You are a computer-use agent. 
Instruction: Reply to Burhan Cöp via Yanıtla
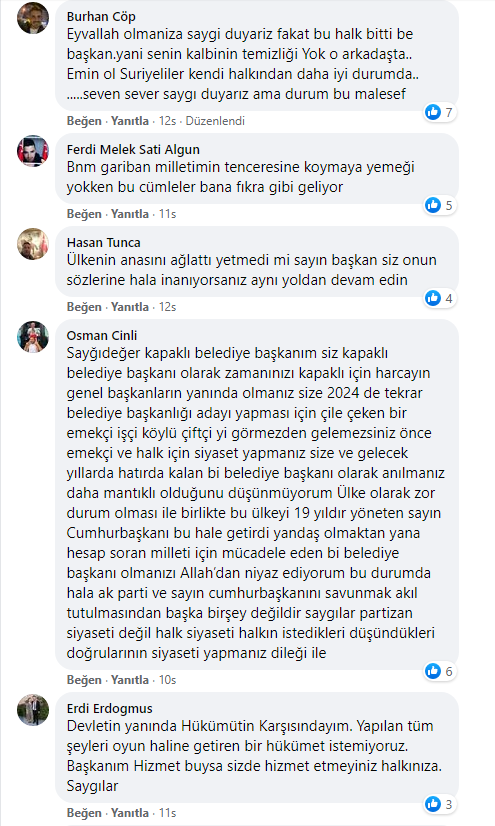(x=130, y=121)
